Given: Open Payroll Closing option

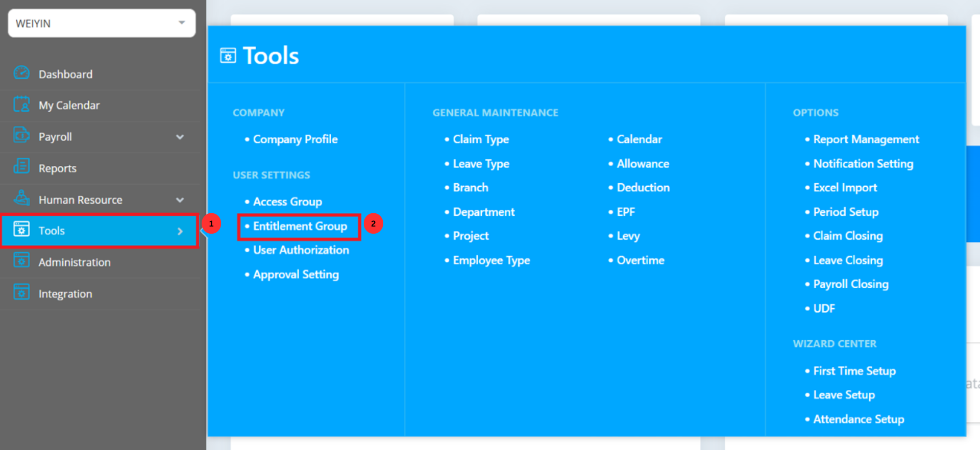Looking at the screenshot, I should (851, 284).
